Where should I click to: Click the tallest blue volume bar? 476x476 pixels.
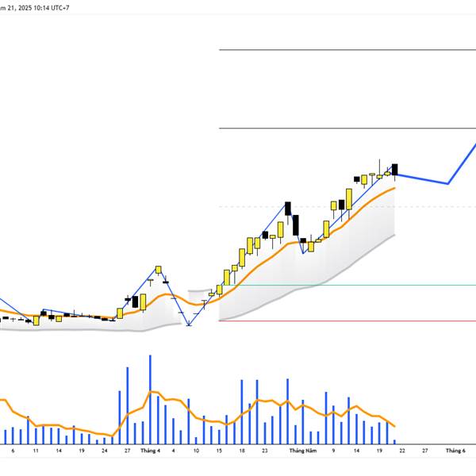tap(150, 400)
